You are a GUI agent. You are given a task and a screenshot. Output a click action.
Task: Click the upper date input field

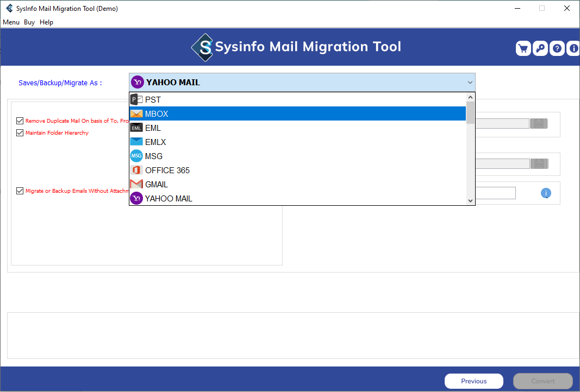click(502, 124)
